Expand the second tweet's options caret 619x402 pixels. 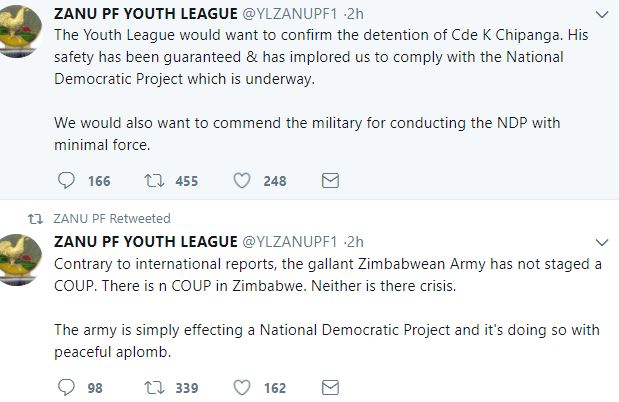pos(600,241)
